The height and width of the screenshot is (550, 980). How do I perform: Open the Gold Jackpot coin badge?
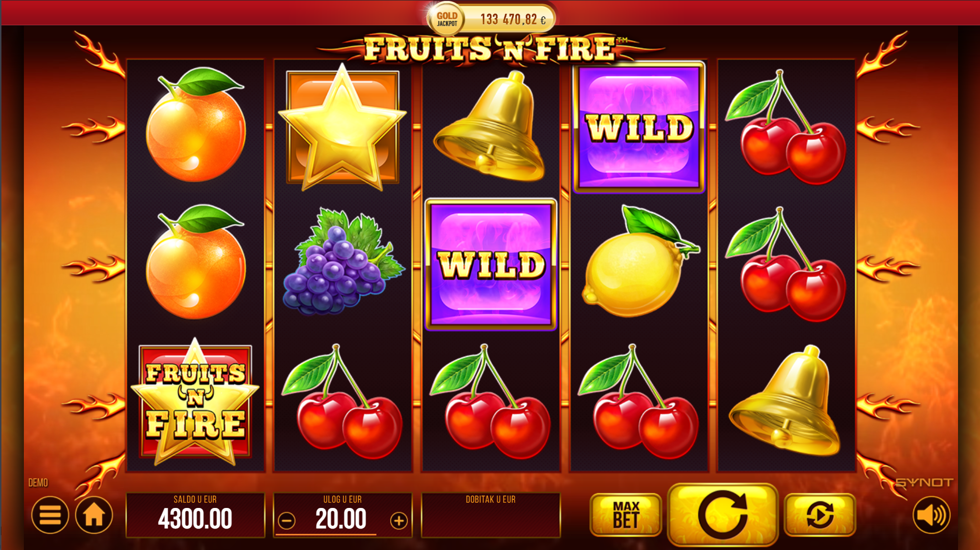pos(446,19)
